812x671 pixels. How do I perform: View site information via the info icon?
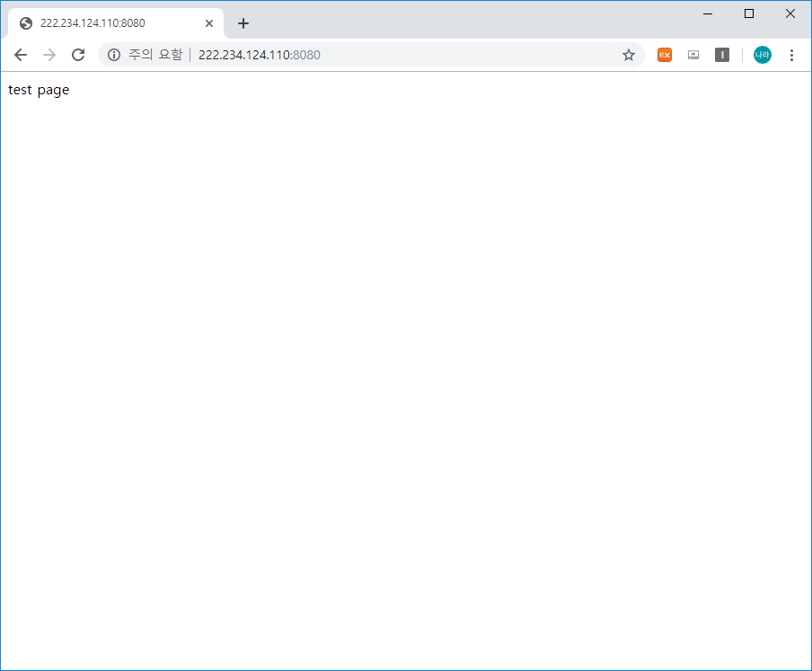point(114,55)
